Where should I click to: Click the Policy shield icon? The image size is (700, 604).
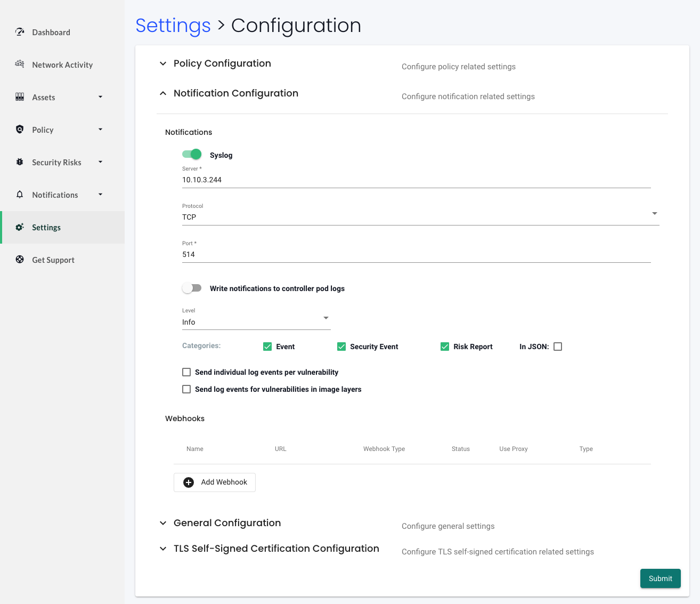(x=20, y=130)
